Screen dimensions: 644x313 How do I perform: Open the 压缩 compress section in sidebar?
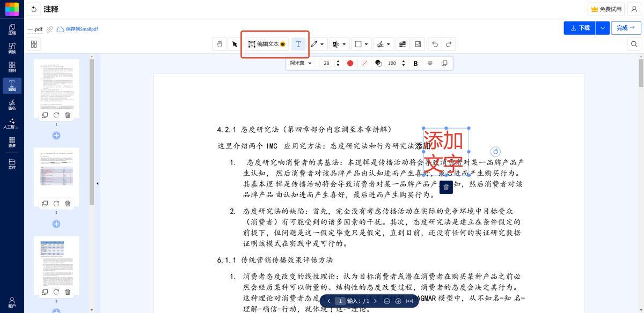click(x=12, y=29)
